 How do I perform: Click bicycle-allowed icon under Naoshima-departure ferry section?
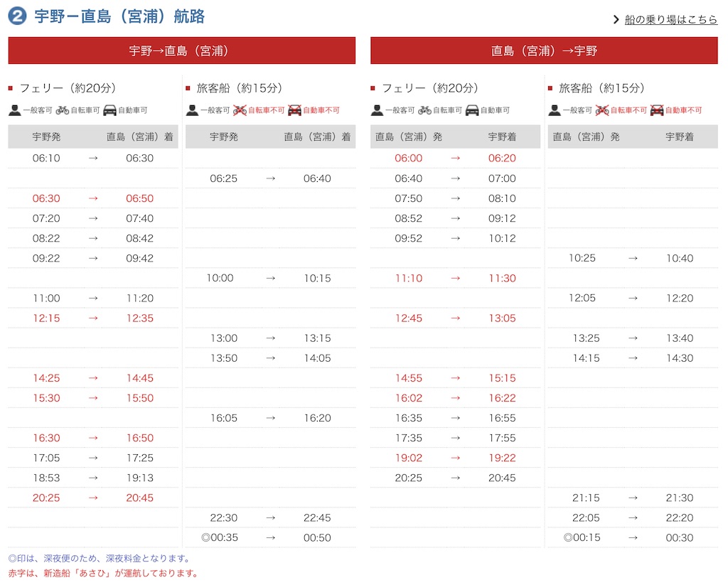tap(424, 110)
